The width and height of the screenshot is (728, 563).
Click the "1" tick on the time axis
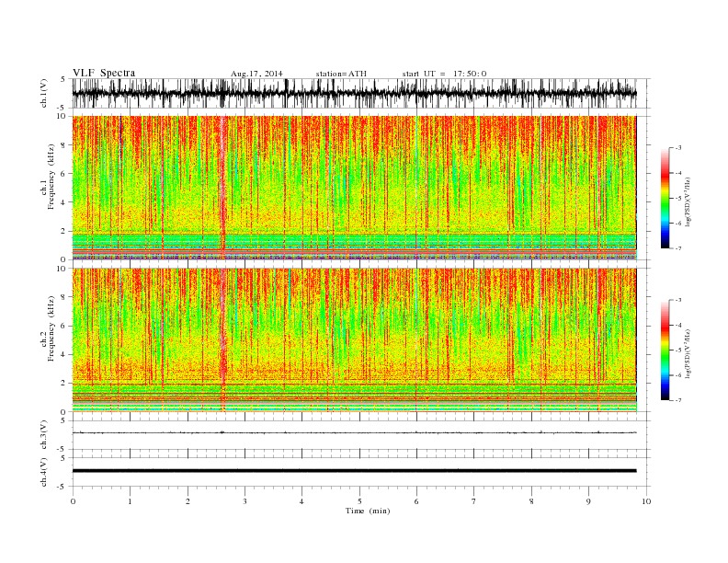pyautogui.click(x=131, y=501)
